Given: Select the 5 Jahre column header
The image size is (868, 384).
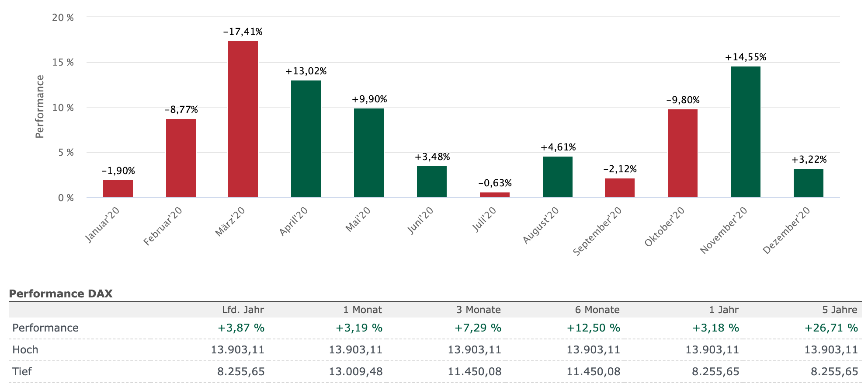Looking at the screenshot, I should (840, 310).
